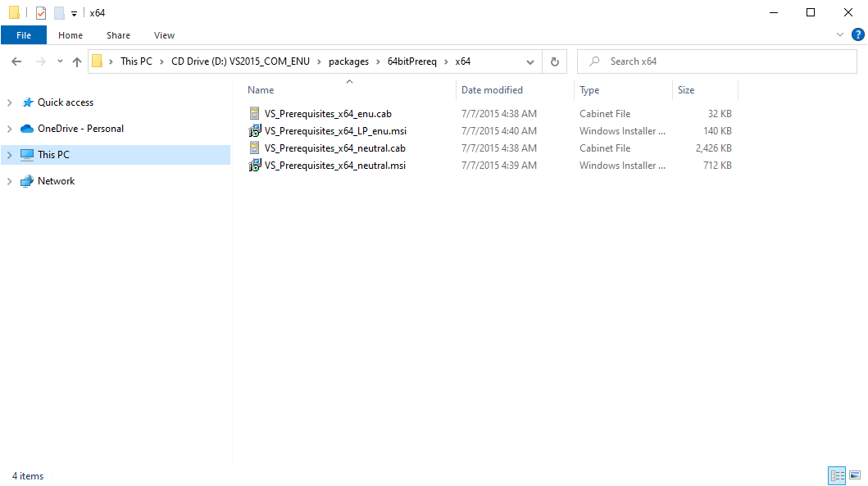The width and height of the screenshot is (868, 486).
Task: Click the Search x64 input field
Action: (717, 61)
